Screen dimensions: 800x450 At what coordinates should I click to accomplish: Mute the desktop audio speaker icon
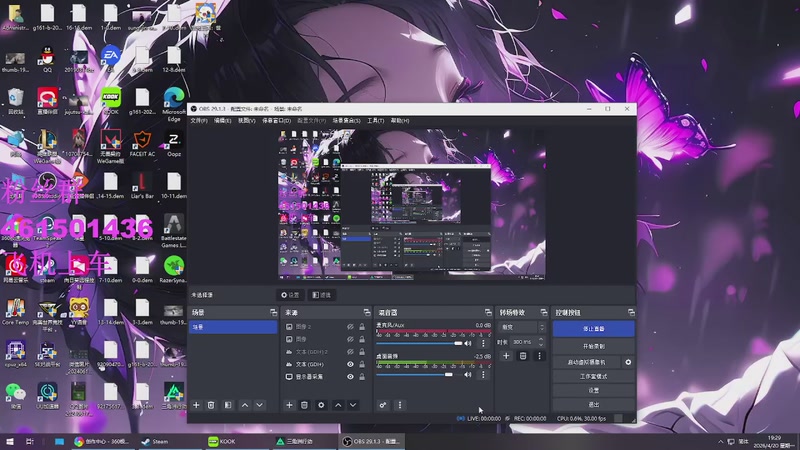point(468,374)
